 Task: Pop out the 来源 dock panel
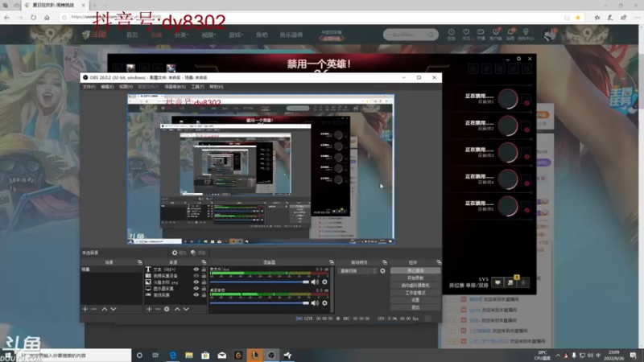click(204, 262)
